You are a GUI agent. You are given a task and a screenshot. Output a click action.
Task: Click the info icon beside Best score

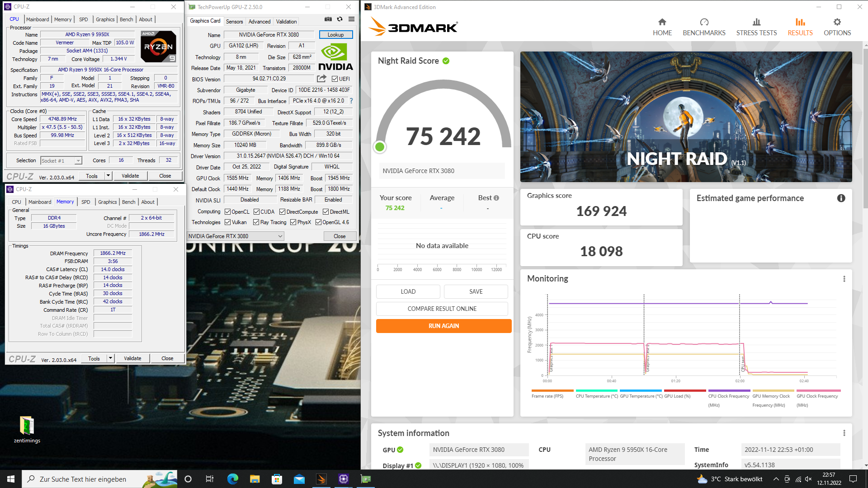[496, 198]
